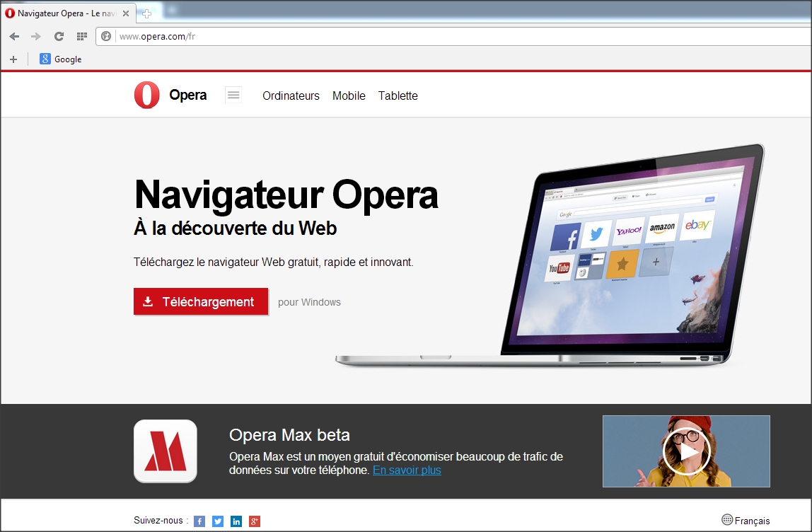Click the browser forward arrow
Screen dimensions: 812x532
pos(36,36)
